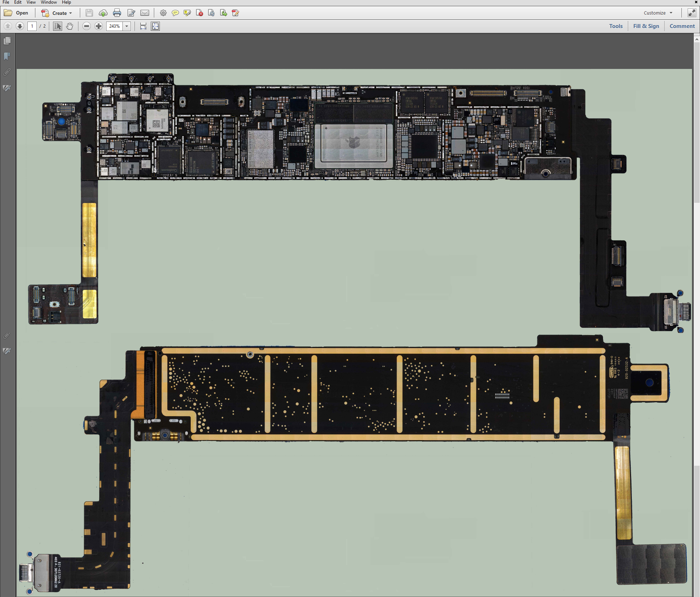Viewport: 700px width, 597px height.
Task: Click the zoom in plus button
Action: [x=98, y=26]
